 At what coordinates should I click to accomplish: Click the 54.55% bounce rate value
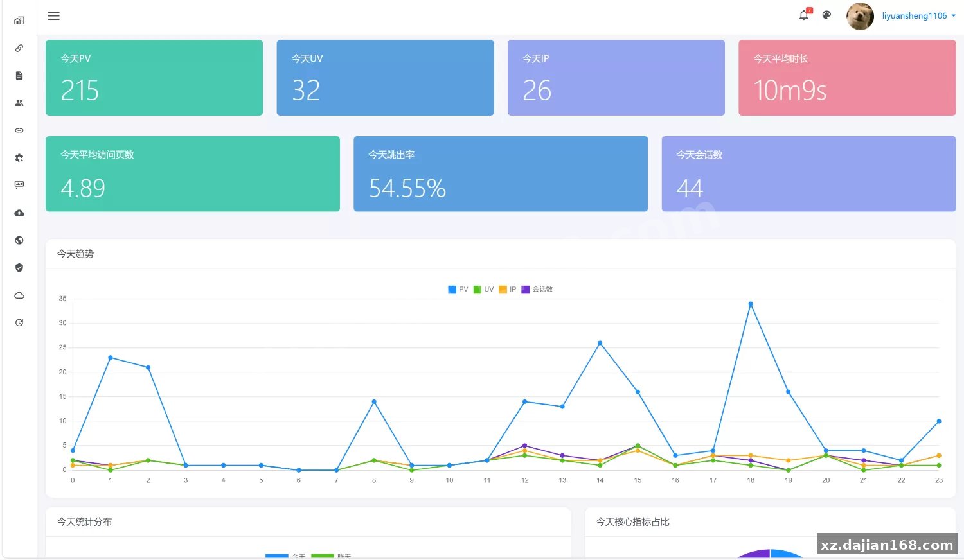click(x=407, y=188)
